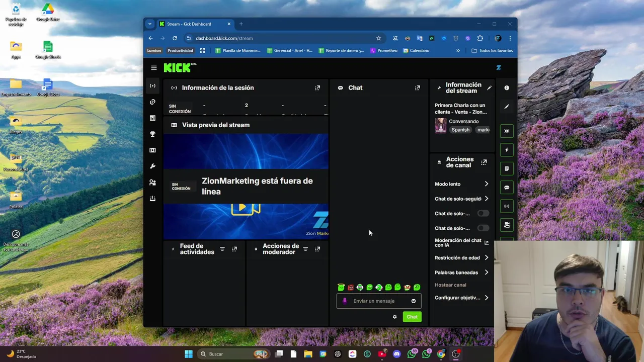Click the lightning bolt quick-action button
Screen dimensions: 644x362
pos(507,150)
